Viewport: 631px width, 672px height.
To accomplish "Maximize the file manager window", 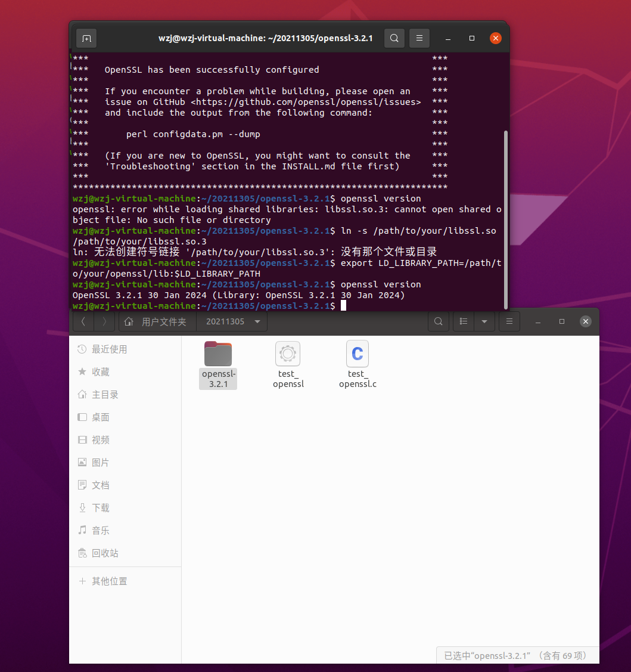I will pos(562,321).
